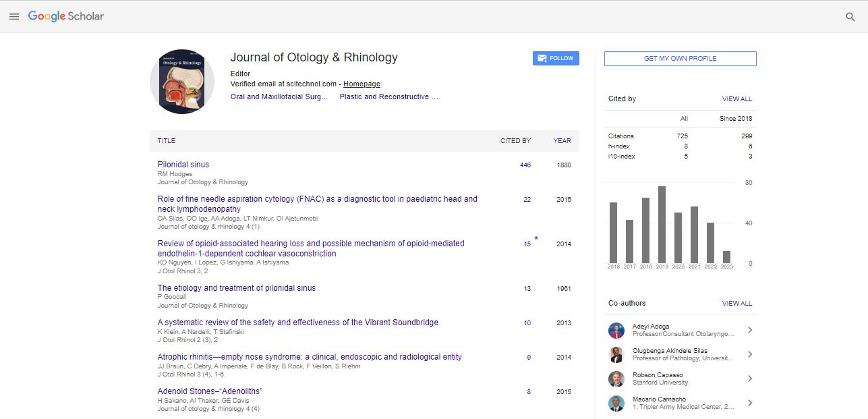Click Macario Camacho's avatar photo
Screen dimensions: 868x419
(x=616, y=403)
